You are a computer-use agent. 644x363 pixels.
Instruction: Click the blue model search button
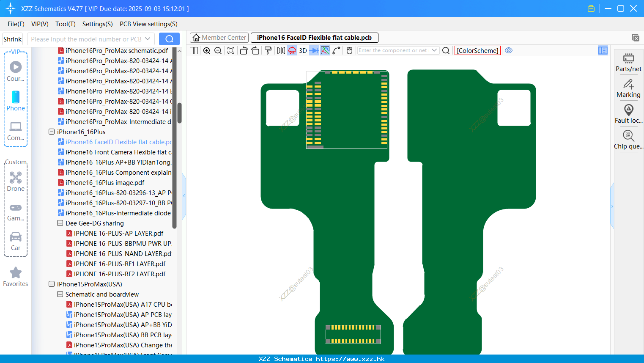coord(169,39)
